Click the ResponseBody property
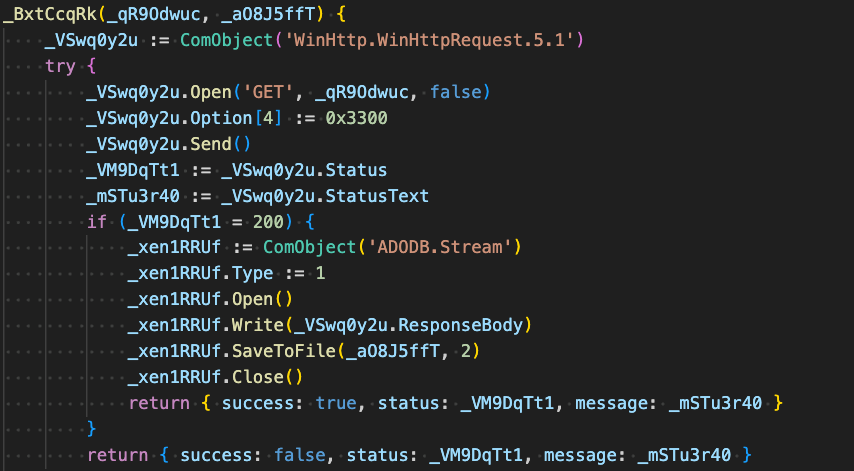Viewport: 854px width, 471px height. tap(460, 326)
